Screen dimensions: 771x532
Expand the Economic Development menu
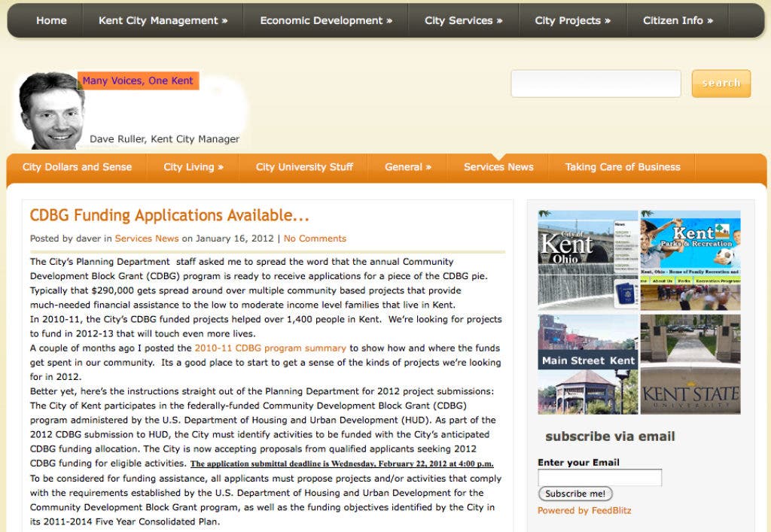click(325, 20)
